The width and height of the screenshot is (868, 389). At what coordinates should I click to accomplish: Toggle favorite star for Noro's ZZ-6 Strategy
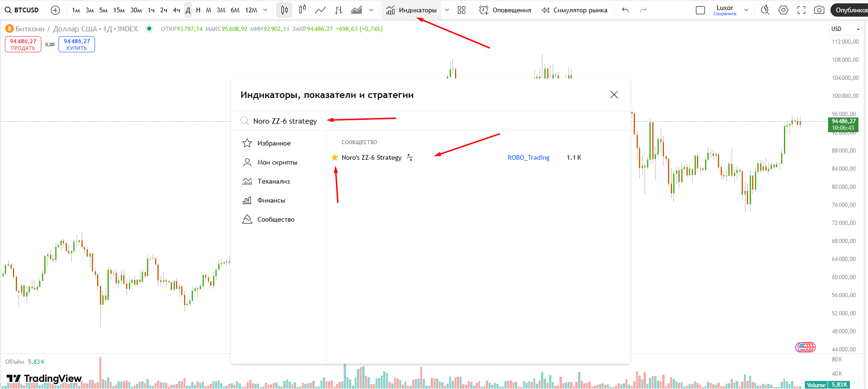(335, 157)
